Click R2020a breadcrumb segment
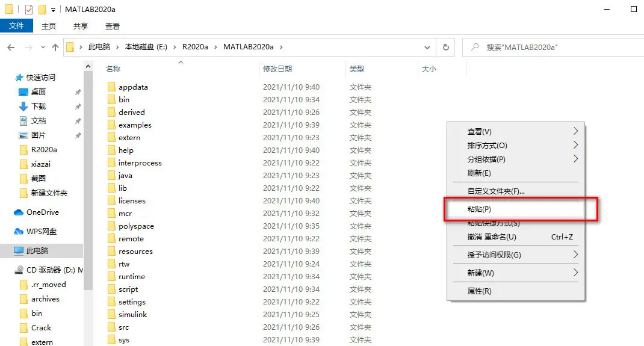This screenshot has width=644, height=346. (x=195, y=47)
